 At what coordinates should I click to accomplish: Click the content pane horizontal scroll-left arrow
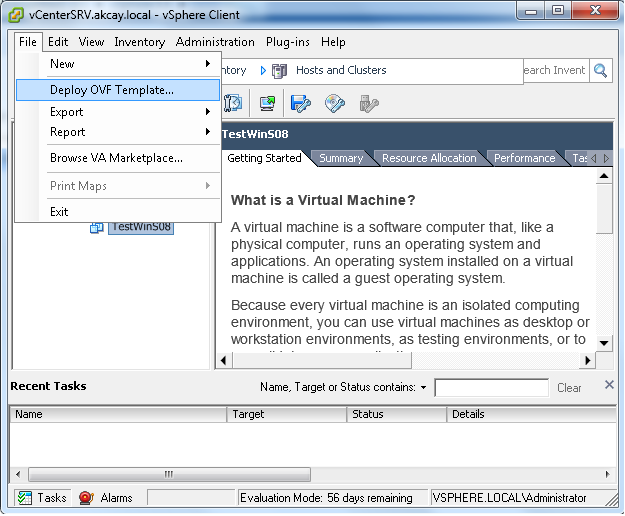coord(224,360)
